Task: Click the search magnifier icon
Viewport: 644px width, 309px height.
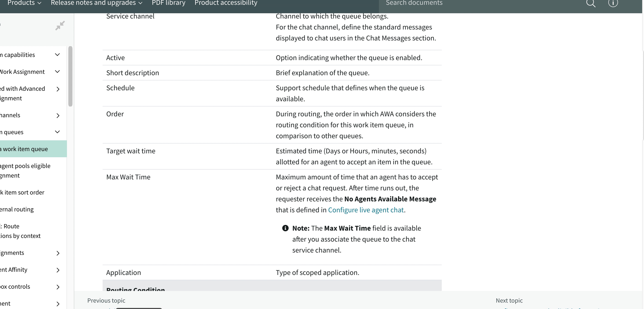Action: coord(591,3)
